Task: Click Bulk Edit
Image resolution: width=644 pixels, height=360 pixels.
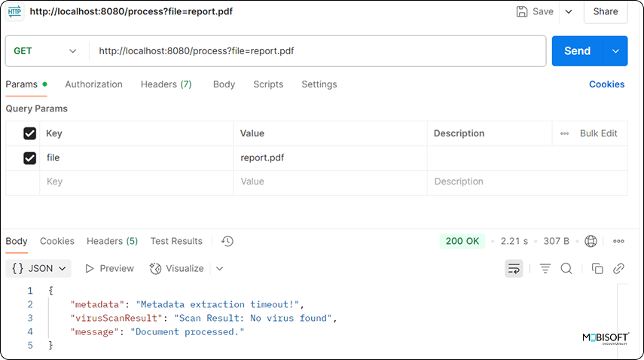Action: point(598,133)
